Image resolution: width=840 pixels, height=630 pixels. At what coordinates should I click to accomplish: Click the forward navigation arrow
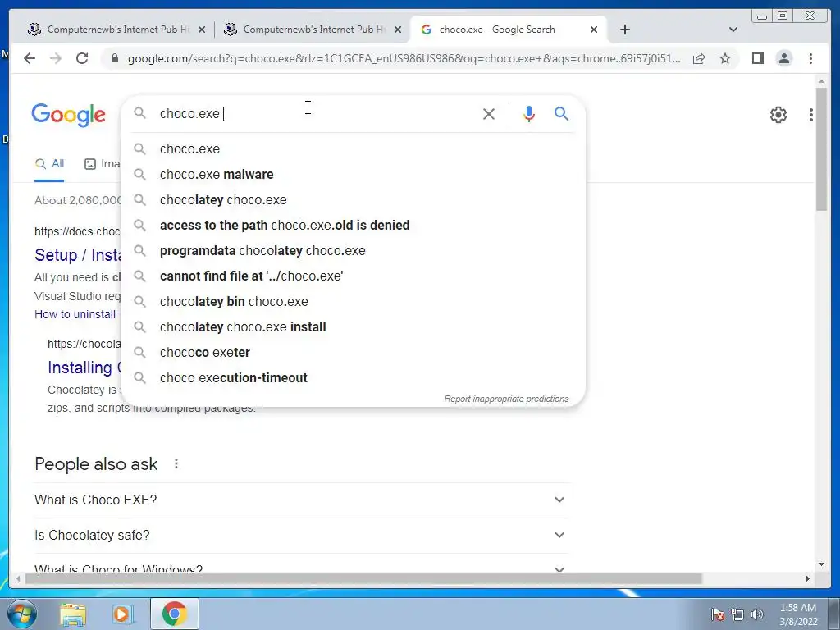pos(56,58)
